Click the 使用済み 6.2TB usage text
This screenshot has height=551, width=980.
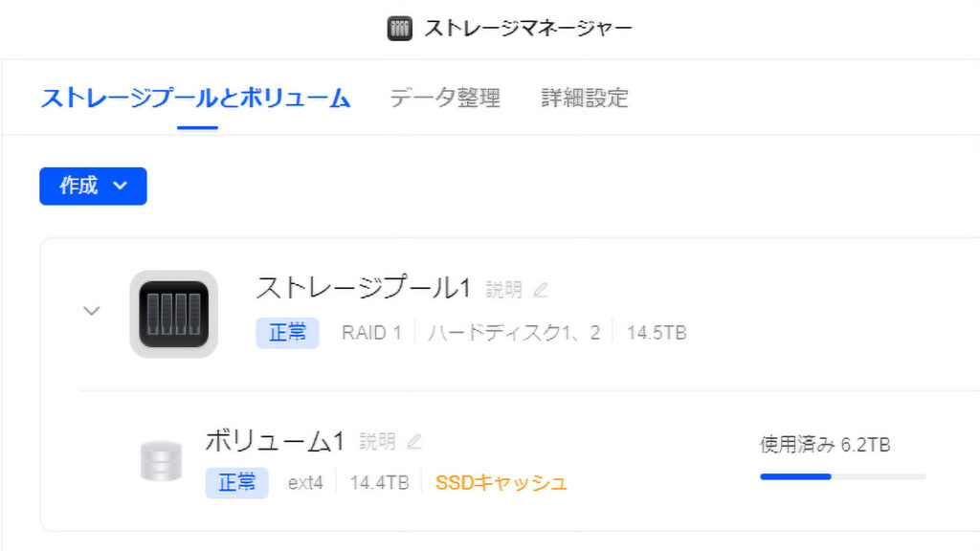(x=825, y=445)
